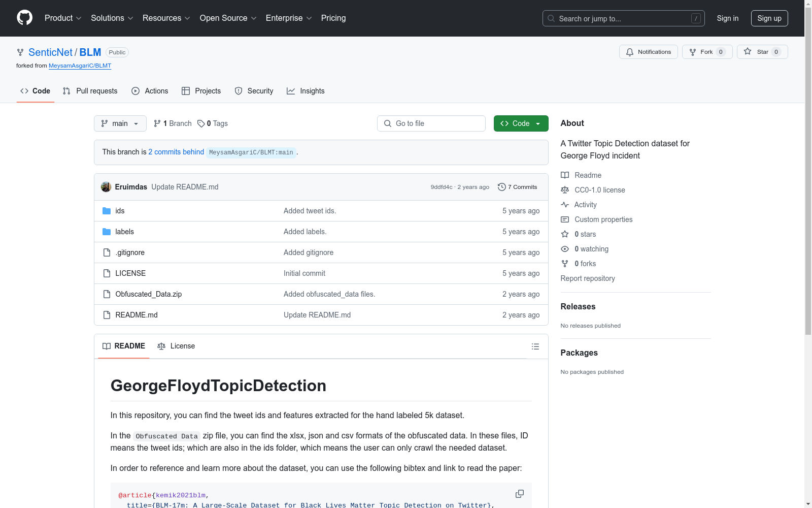Switch to the Insights tab

306,91
